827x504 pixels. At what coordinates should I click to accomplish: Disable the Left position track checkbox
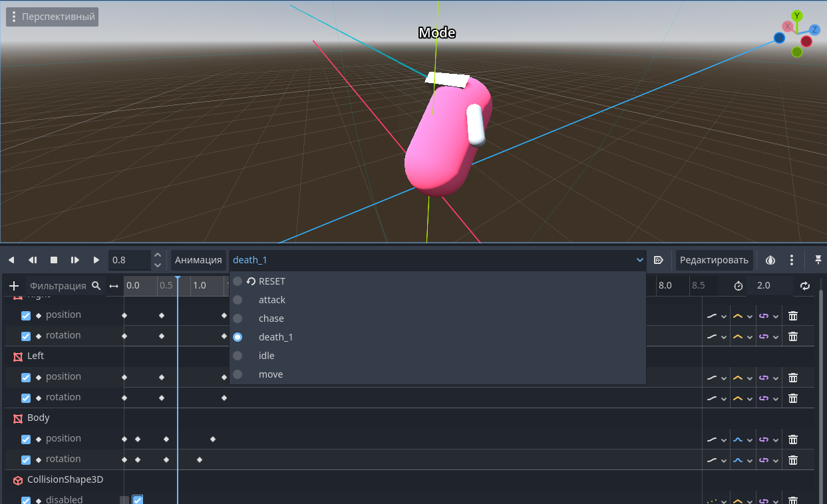(x=26, y=378)
